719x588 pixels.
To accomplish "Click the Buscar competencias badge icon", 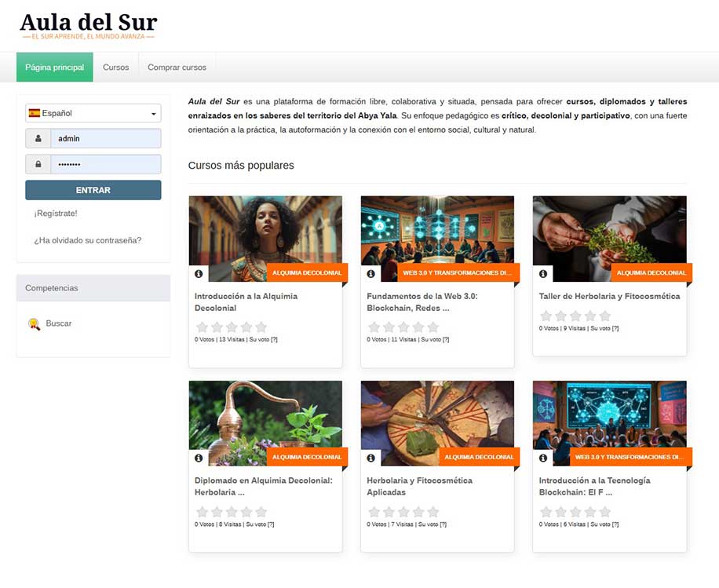I will point(34,323).
